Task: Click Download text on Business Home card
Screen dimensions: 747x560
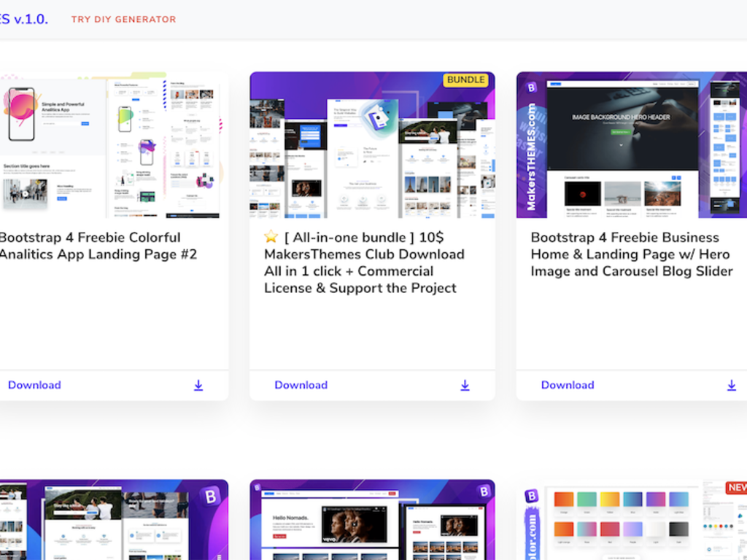Action: click(568, 385)
